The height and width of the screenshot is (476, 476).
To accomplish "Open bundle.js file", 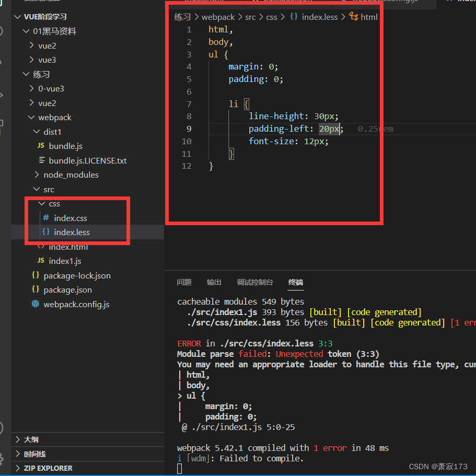I will coord(65,146).
